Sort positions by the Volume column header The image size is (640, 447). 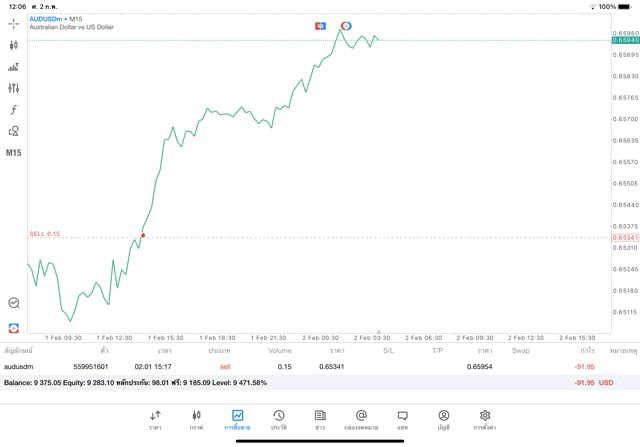(x=280, y=351)
